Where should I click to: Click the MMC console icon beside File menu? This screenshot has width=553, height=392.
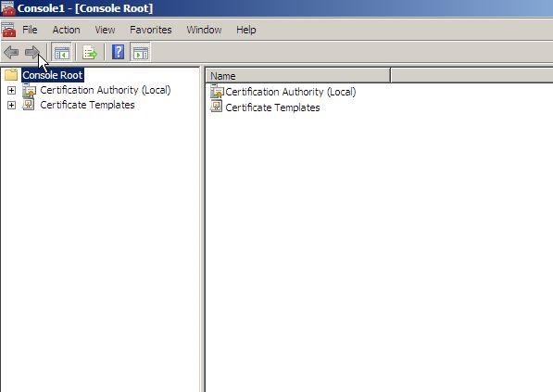pos(8,30)
